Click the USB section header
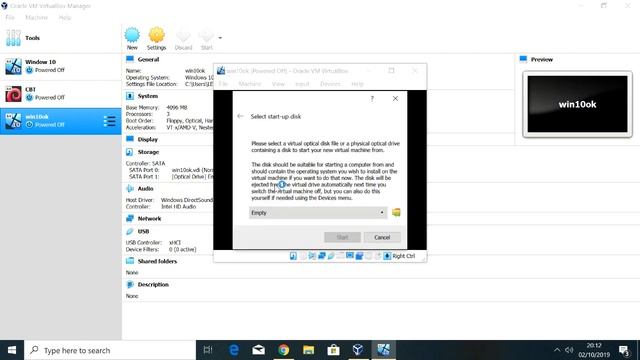 tap(143, 231)
